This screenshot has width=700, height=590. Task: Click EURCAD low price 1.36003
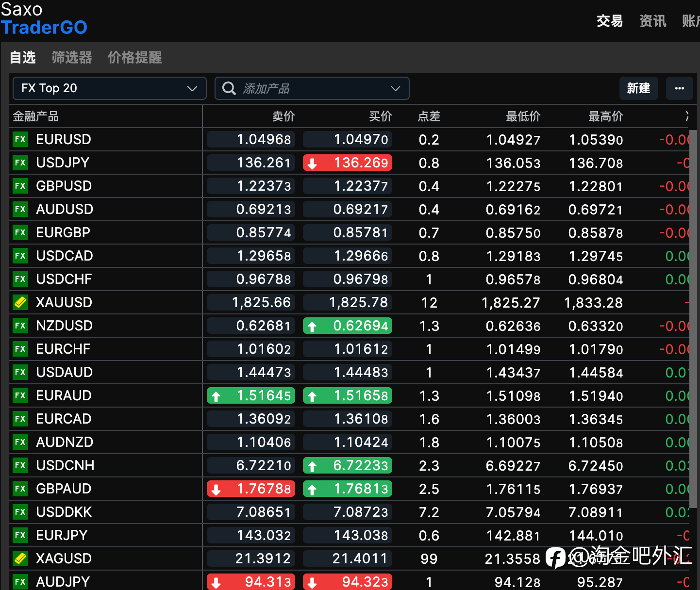coord(513,419)
